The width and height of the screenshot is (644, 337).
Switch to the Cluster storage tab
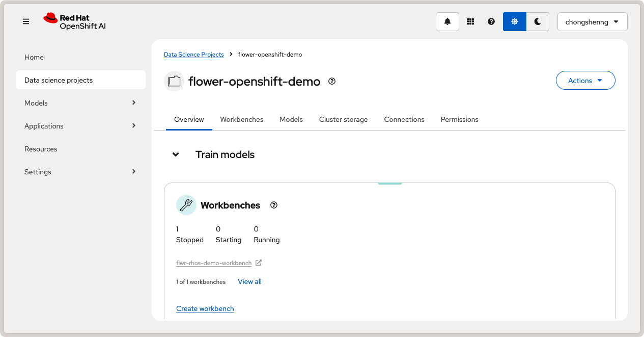pos(343,119)
